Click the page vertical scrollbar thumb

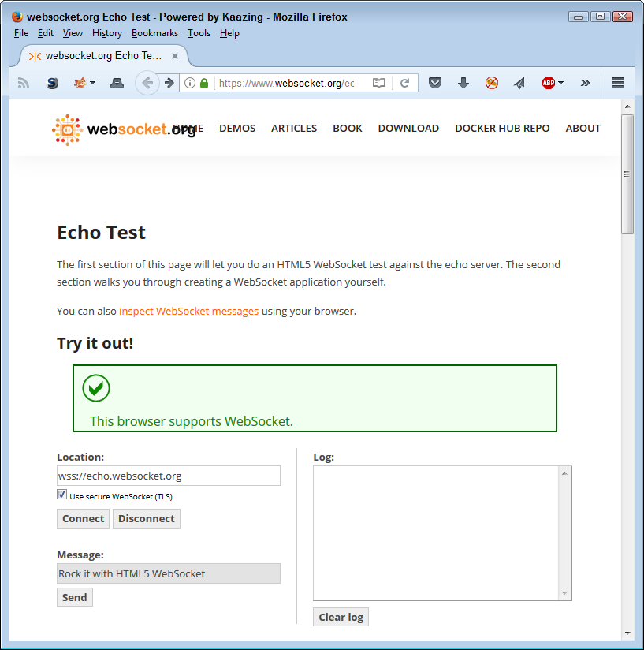(627, 174)
